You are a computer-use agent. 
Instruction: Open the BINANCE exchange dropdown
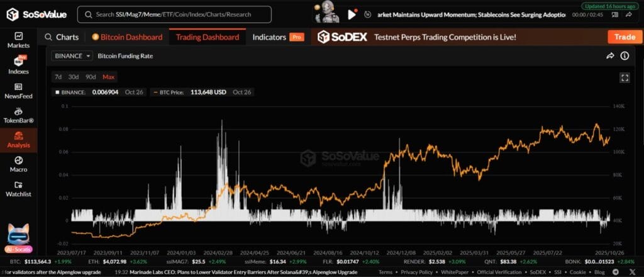click(73, 56)
